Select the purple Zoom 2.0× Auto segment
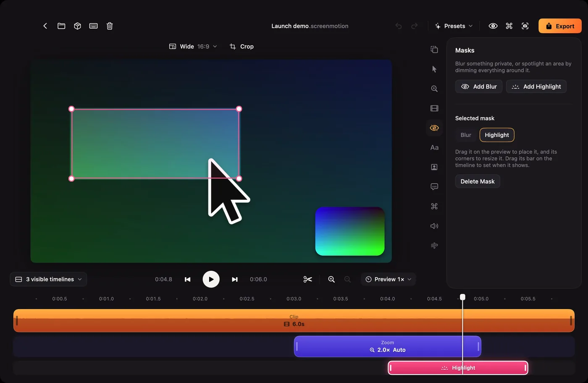 (388, 346)
